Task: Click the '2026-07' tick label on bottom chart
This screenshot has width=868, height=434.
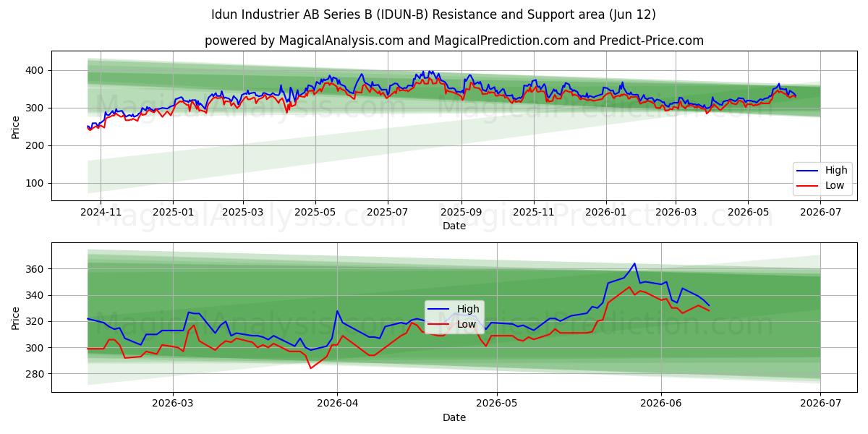Action: [x=820, y=404]
